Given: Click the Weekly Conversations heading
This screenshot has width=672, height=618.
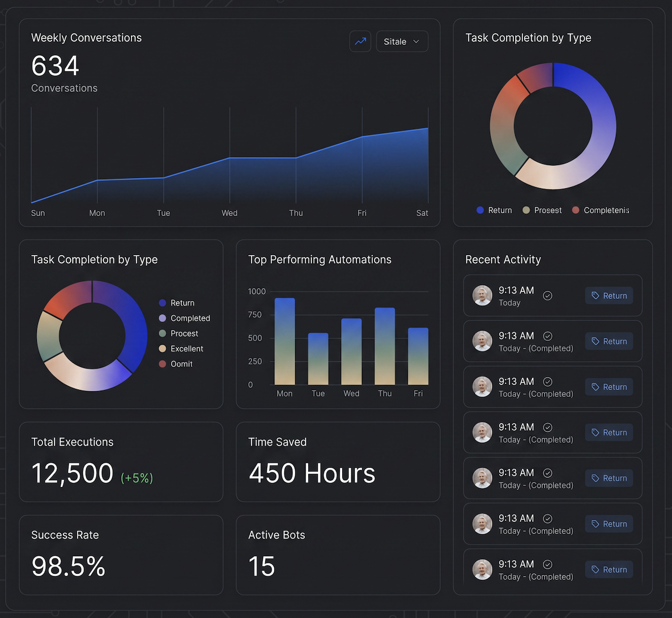Looking at the screenshot, I should pyautogui.click(x=87, y=38).
